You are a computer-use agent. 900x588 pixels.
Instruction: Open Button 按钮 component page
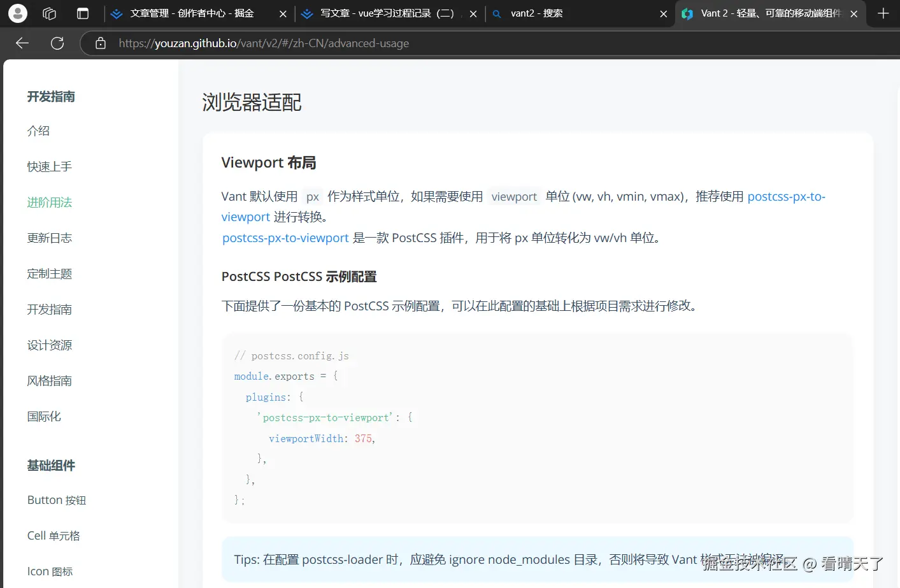coord(57,500)
